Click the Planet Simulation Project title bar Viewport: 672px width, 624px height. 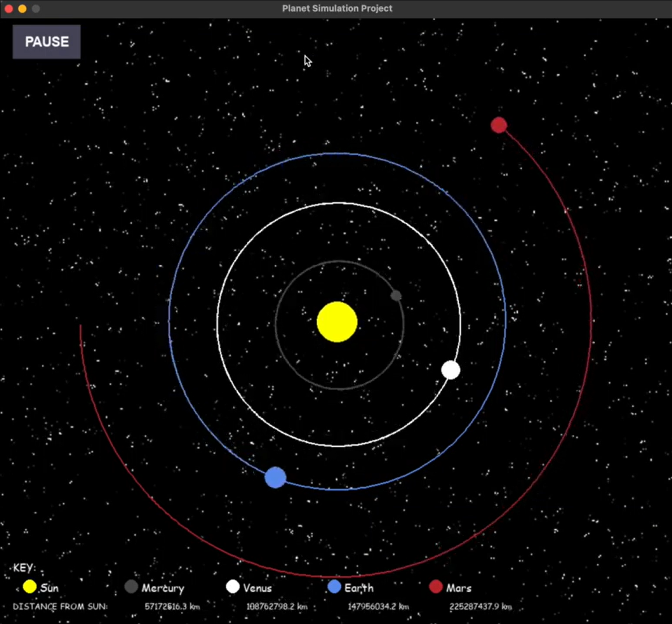point(337,8)
